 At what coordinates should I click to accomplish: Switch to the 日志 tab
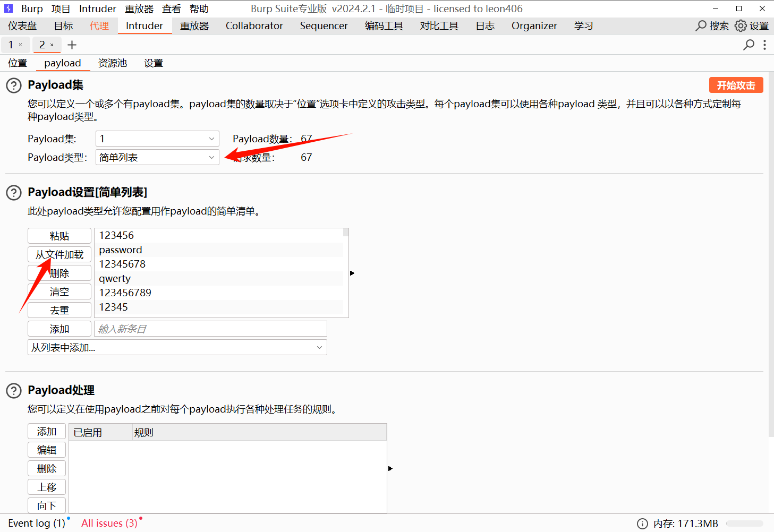click(x=486, y=25)
